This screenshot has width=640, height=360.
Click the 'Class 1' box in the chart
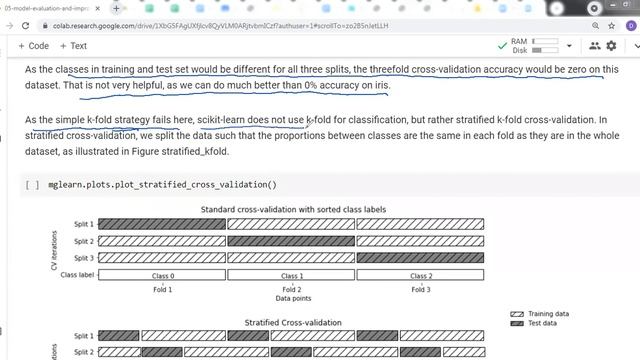(x=291, y=275)
